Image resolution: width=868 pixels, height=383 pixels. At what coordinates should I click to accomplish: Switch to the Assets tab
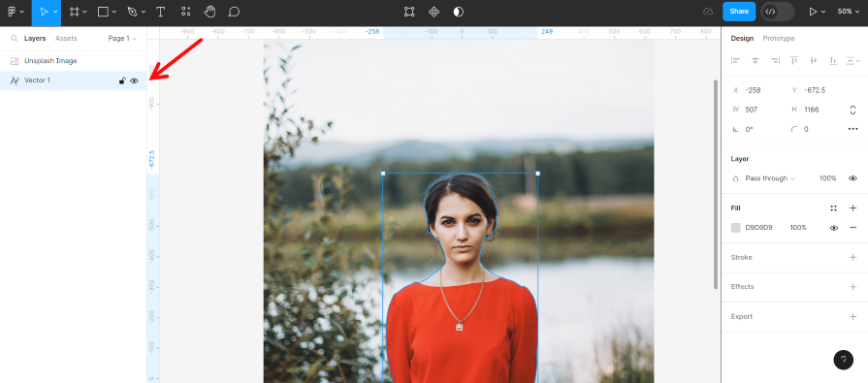(66, 39)
